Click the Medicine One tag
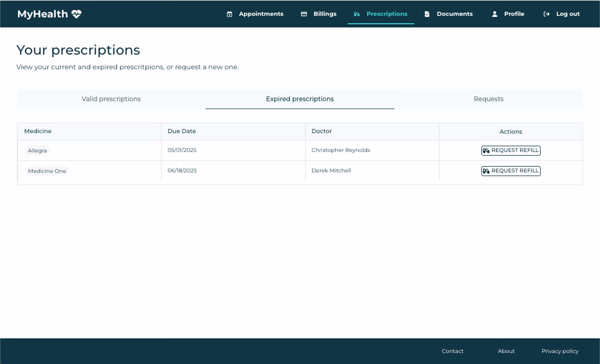This screenshot has width=600, height=364. (x=47, y=171)
